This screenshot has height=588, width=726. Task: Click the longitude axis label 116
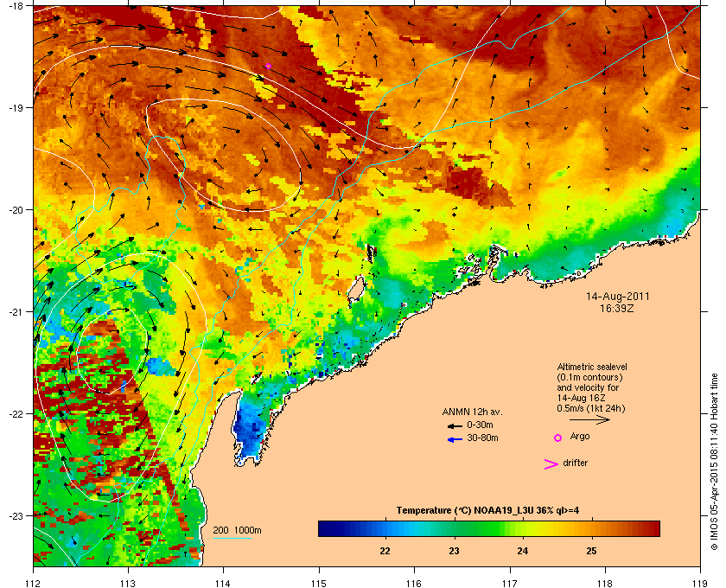[x=414, y=584]
